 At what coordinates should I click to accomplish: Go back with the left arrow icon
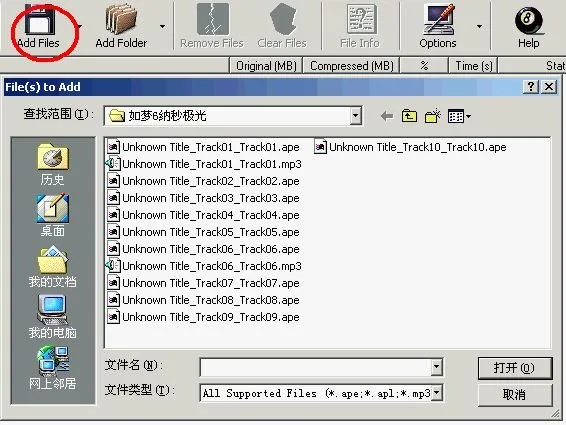pos(387,116)
